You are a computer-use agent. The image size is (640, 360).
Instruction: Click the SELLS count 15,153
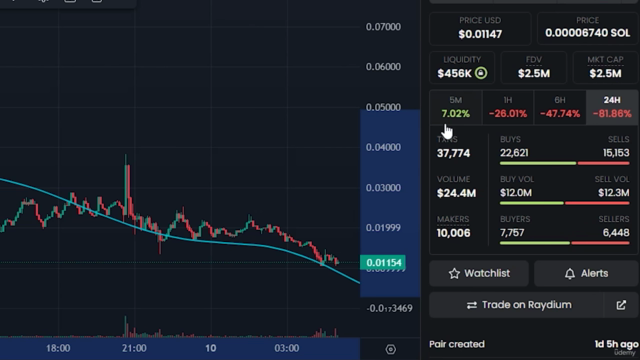pyautogui.click(x=616, y=153)
